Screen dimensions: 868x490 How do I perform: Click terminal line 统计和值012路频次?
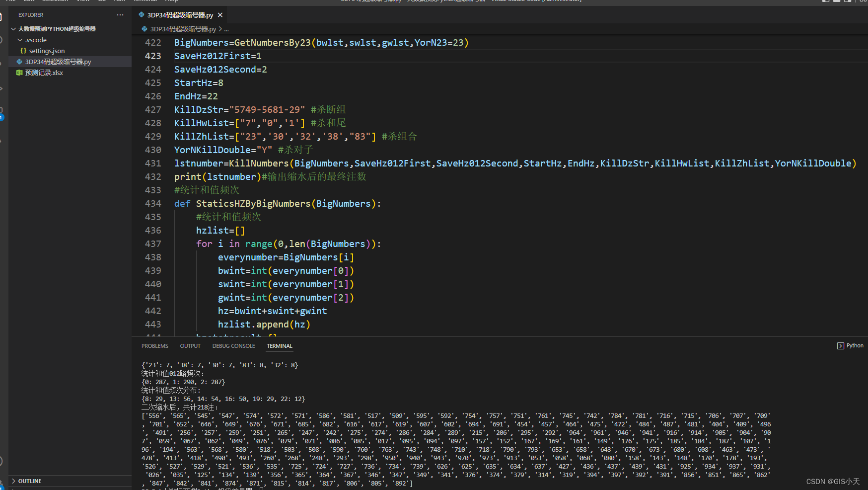tap(173, 374)
